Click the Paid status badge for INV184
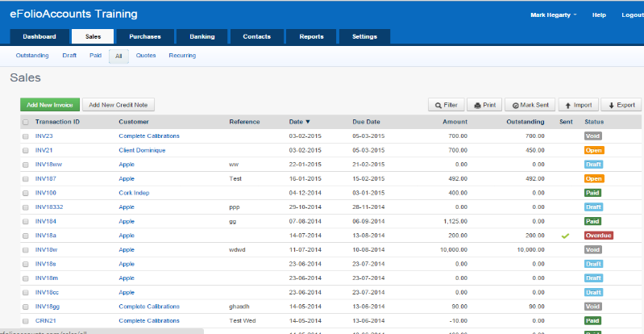The height and width of the screenshot is (334, 644). (592, 221)
